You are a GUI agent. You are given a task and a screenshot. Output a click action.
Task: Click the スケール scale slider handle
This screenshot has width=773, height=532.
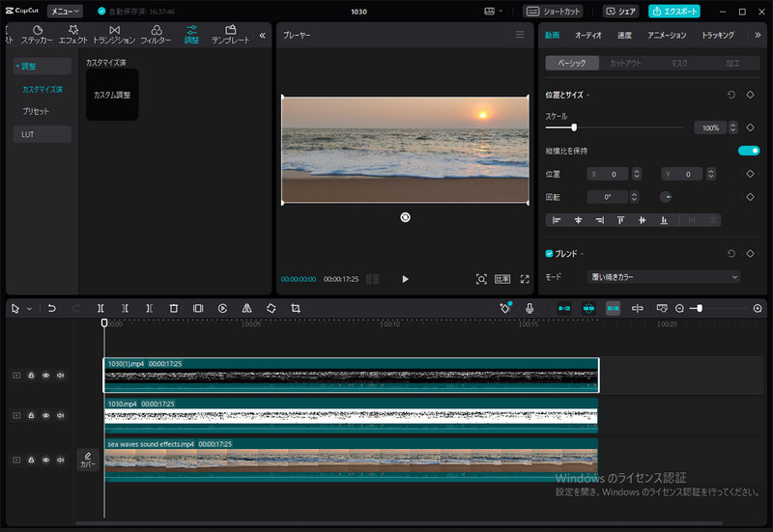coord(574,127)
